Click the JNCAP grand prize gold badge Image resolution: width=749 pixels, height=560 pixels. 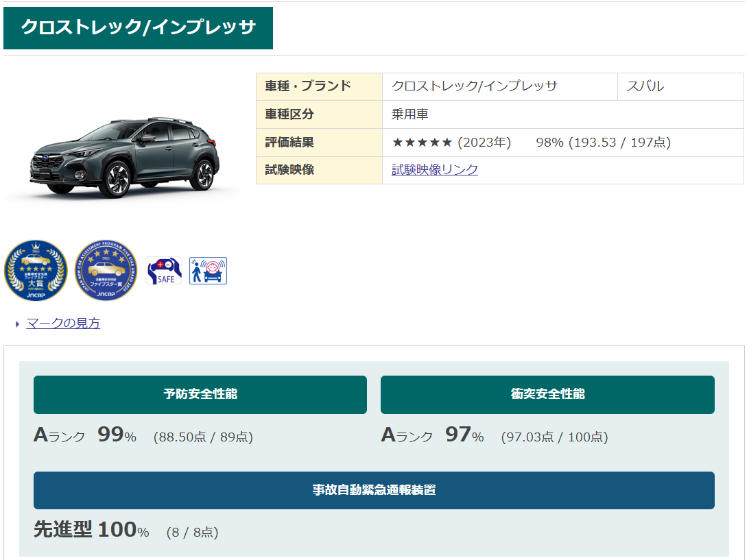coord(36,270)
